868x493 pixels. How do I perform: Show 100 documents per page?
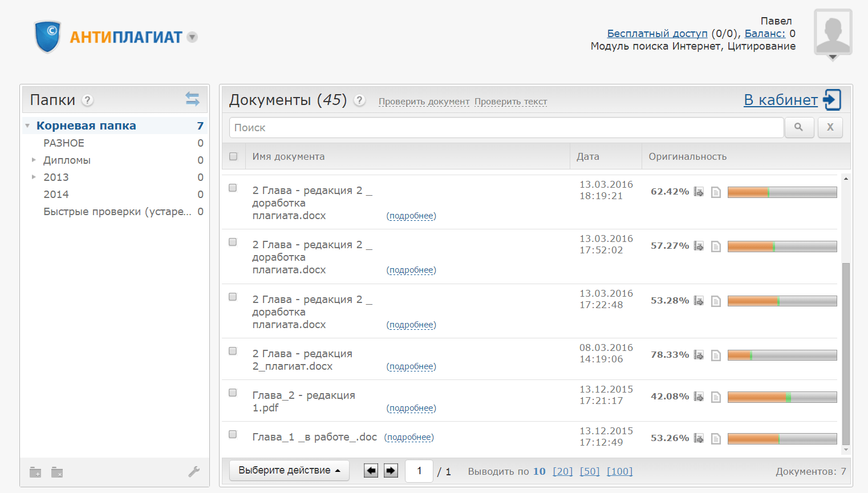pyautogui.click(x=620, y=471)
